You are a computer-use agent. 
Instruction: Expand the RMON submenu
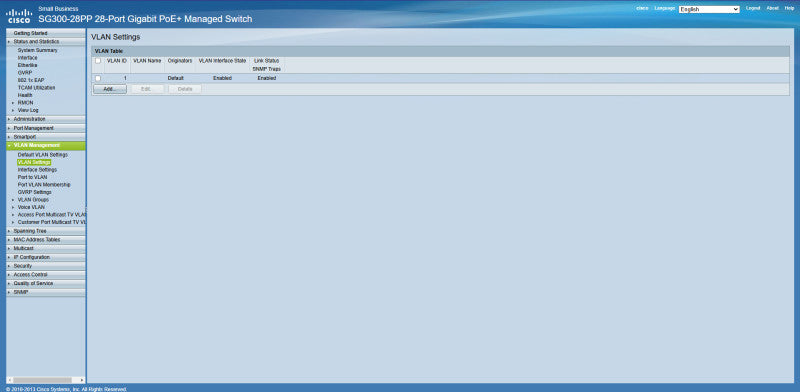coord(25,103)
